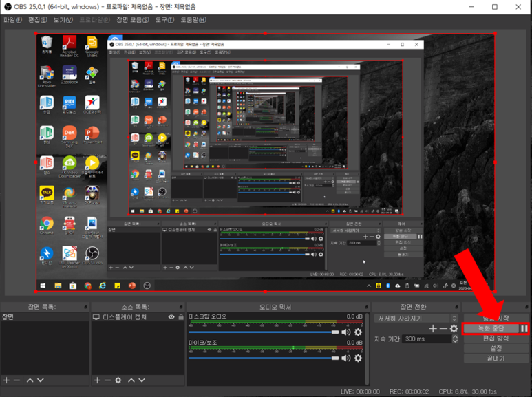Pop out the 장면 전환 dock
Viewport: 532px width, 397px height.
point(457,307)
